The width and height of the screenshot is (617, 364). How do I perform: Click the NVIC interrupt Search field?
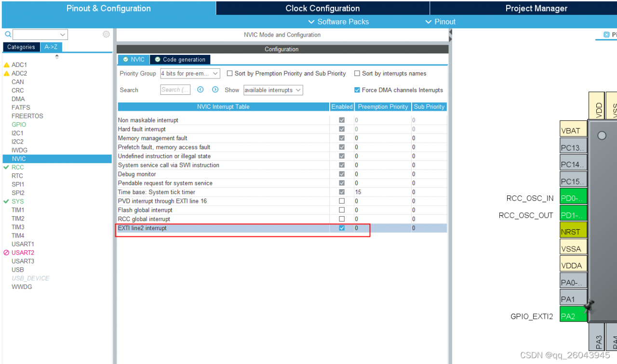click(175, 90)
